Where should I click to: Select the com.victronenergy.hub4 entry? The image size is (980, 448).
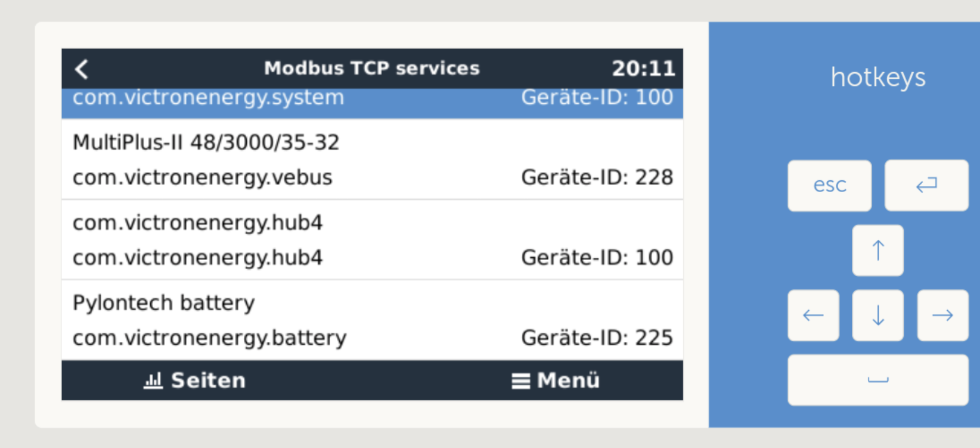pyautogui.click(x=372, y=240)
